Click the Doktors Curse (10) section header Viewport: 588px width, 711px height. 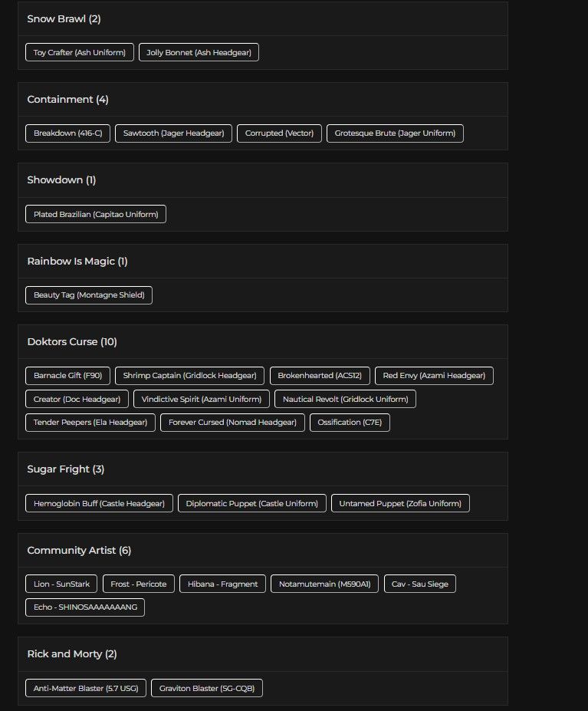[72, 342]
